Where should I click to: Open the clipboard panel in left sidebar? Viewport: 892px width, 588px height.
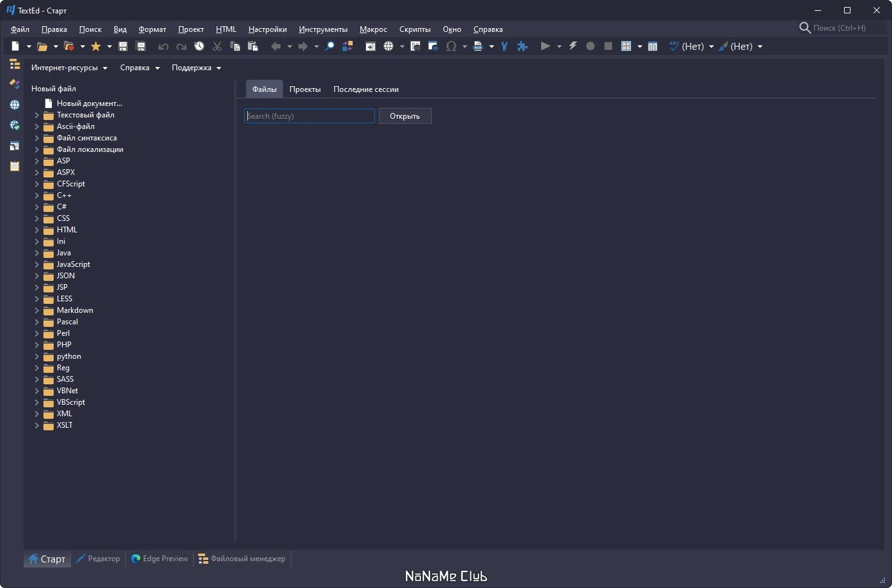[x=14, y=166]
